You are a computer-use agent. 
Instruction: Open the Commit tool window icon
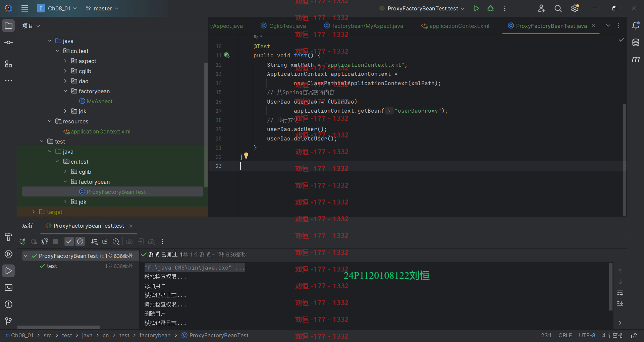point(9,43)
